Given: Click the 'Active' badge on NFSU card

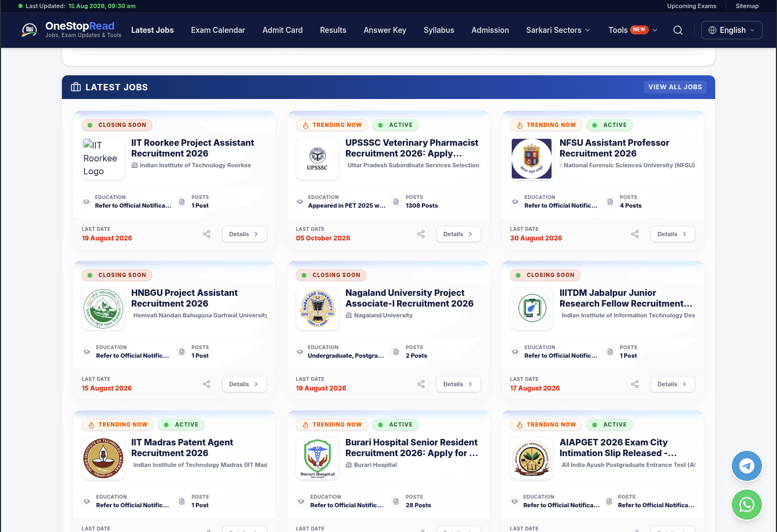Looking at the screenshot, I should [x=610, y=125].
